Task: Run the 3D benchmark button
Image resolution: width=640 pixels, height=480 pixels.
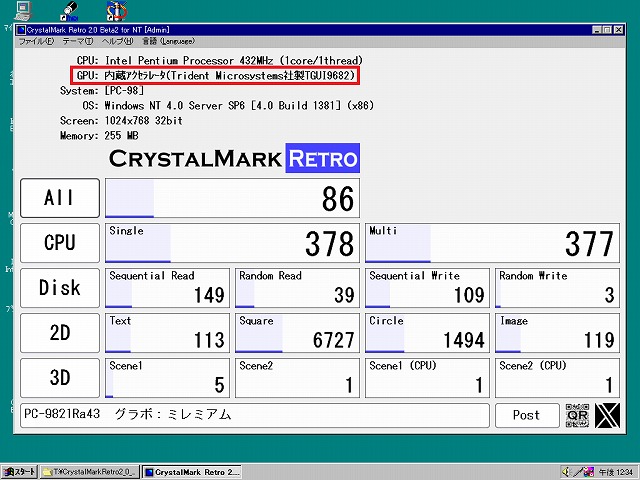Action: pyautogui.click(x=60, y=378)
